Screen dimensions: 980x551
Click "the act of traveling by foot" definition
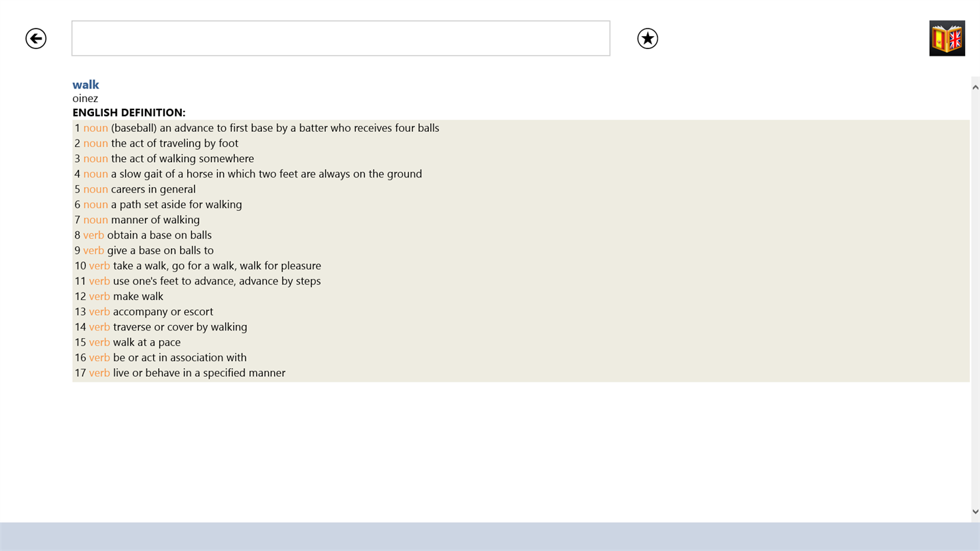pyautogui.click(x=174, y=144)
